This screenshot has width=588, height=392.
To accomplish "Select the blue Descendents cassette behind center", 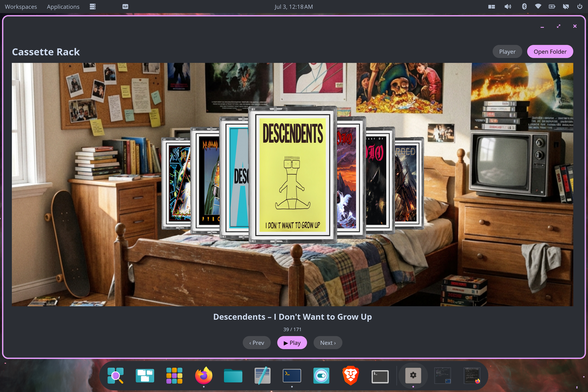I will (235, 178).
